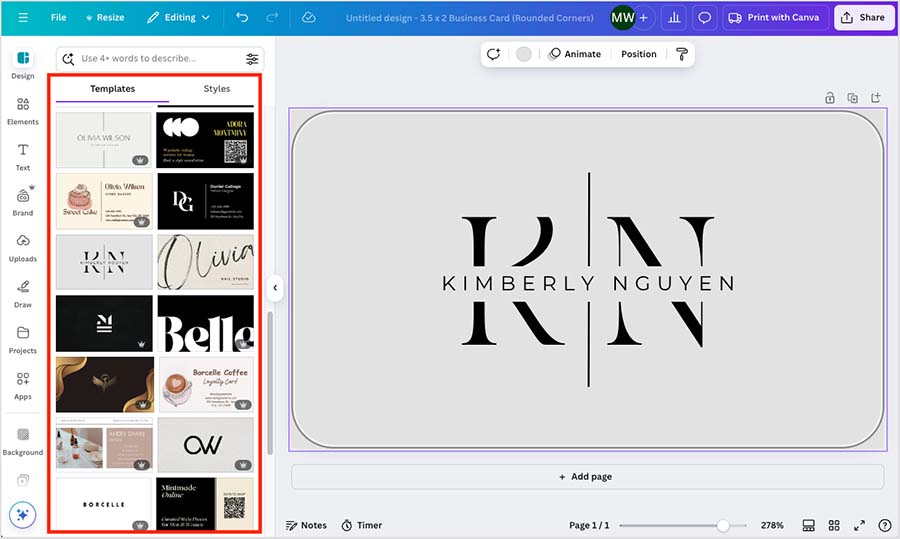
Task: Select the Text tool in sidebar
Action: [23, 157]
